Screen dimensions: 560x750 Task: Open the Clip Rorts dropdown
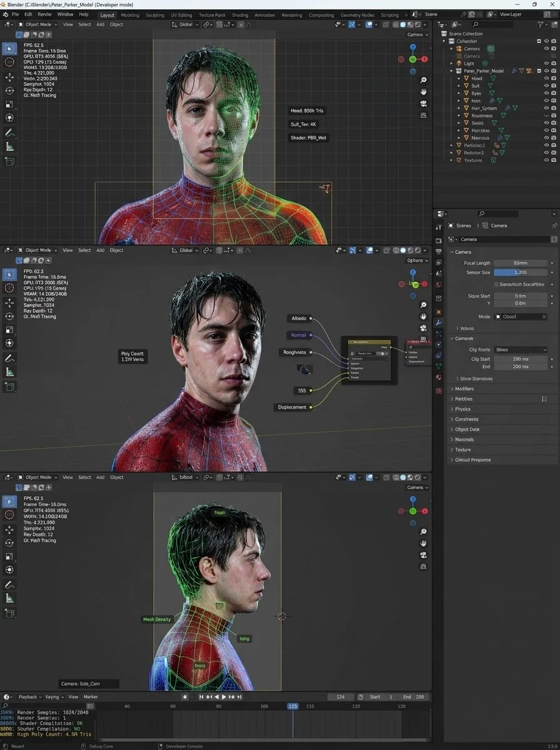click(521, 349)
